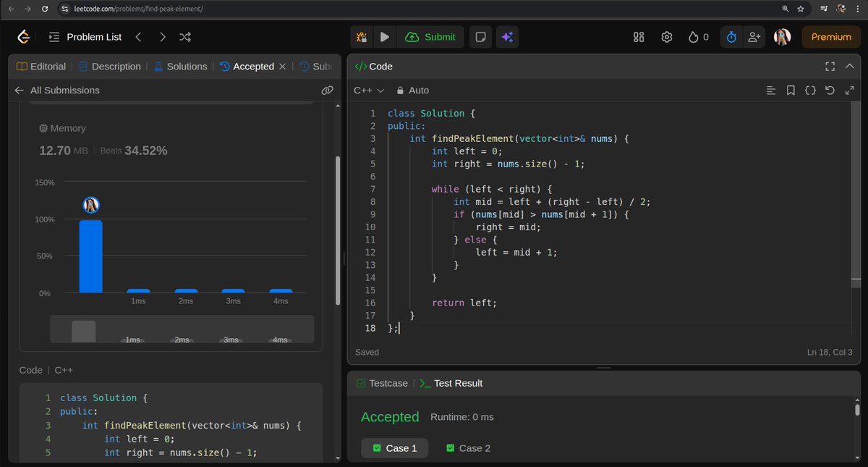
Task: Pick a random problem with shuffle icon
Action: tap(185, 37)
